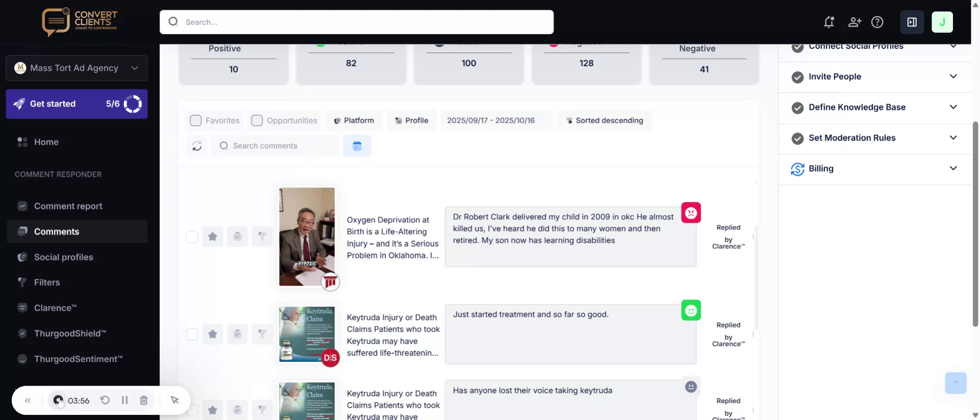Toggle the Opportunities checkbox
980x420 pixels.
(x=257, y=121)
